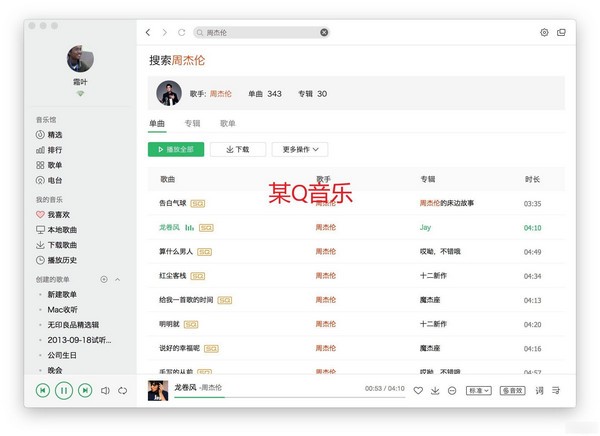This screenshot has height=436, width=600.
Task: Download the currently playing song
Action: pyautogui.click(x=435, y=390)
